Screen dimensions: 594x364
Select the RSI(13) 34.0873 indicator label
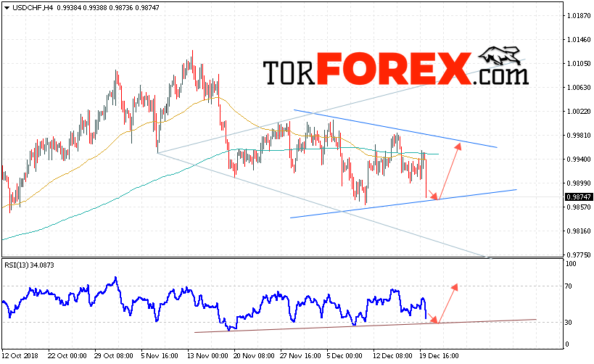pyautogui.click(x=29, y=265)
